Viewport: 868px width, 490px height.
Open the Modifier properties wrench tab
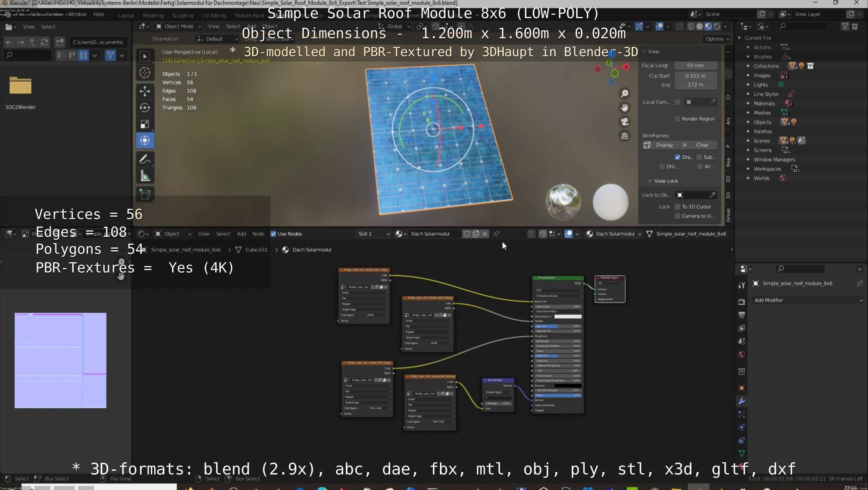click(741, 401)
